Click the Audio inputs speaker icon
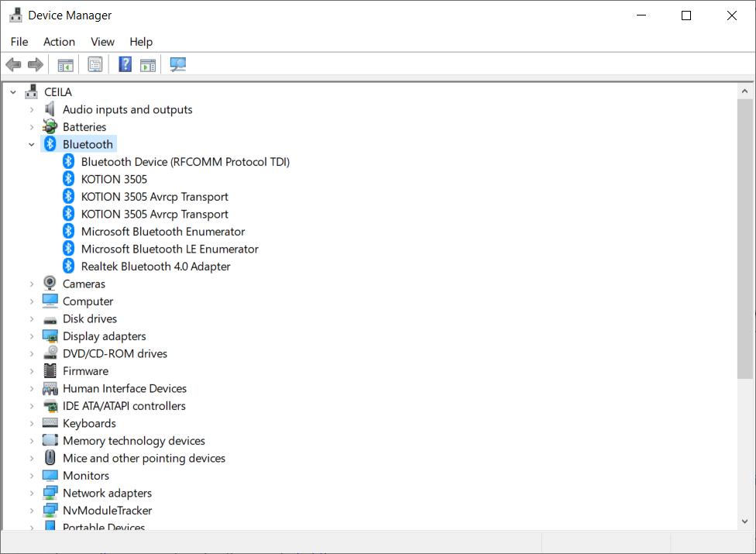Screen dimensions: 756x554 pos(50,109)
